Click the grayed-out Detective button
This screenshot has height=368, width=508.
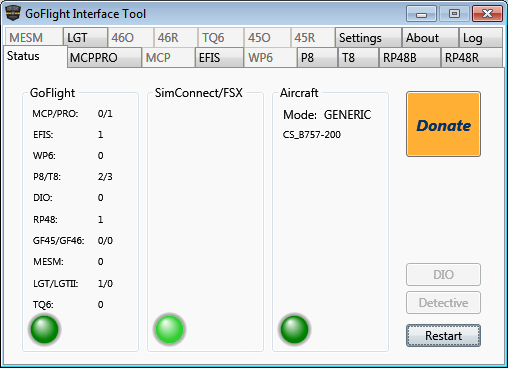pos(443,303)
